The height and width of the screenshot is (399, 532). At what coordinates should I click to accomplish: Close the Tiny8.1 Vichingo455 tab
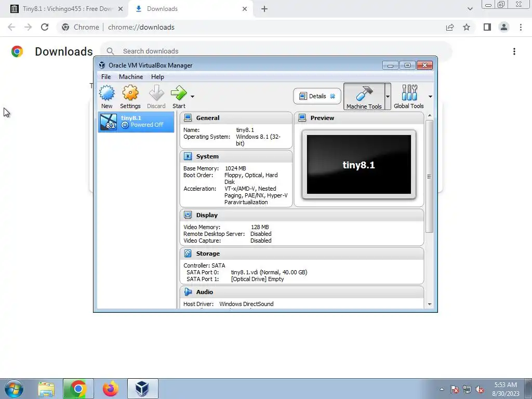[121, 9]
